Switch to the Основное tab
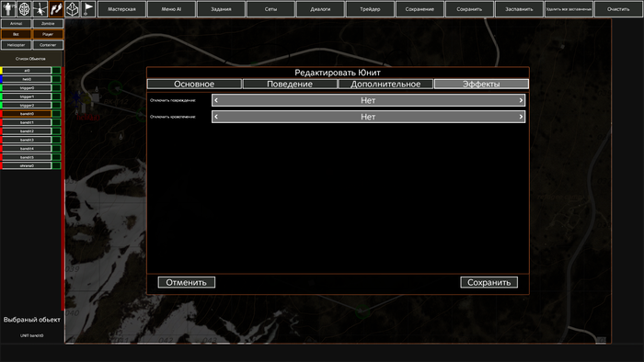The width and height of the screenshot is (644, 362). (x=194, y=84)
